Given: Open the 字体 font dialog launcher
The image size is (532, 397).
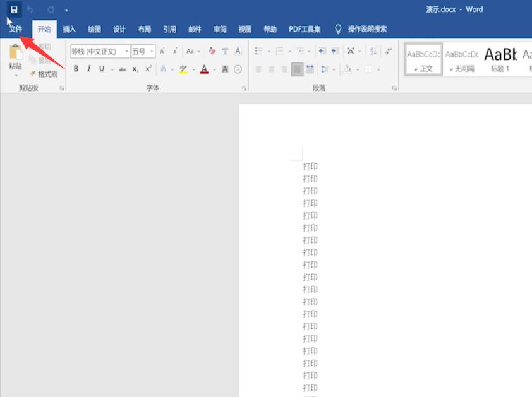Looking at the screenshot, I should (244, 88).
